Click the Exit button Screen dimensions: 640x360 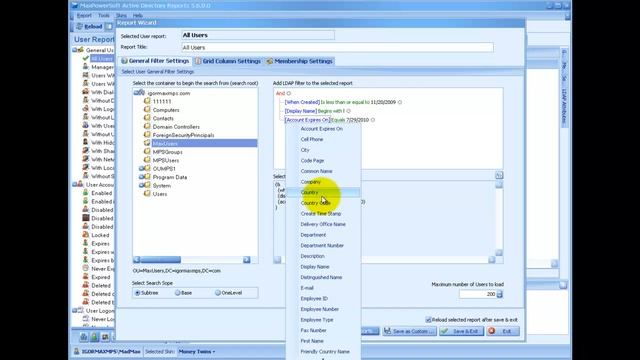[503, 331]
